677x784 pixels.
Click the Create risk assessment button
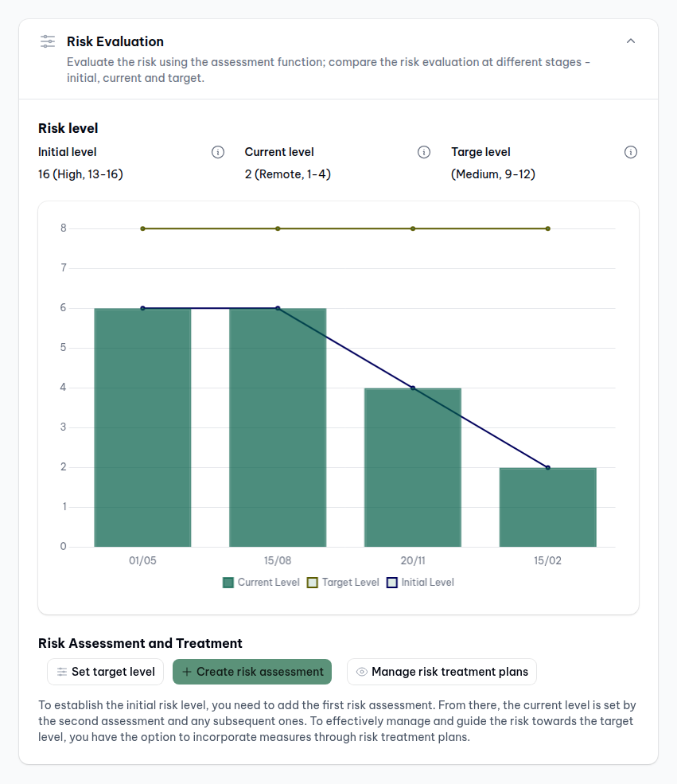[x=252, y=672]
